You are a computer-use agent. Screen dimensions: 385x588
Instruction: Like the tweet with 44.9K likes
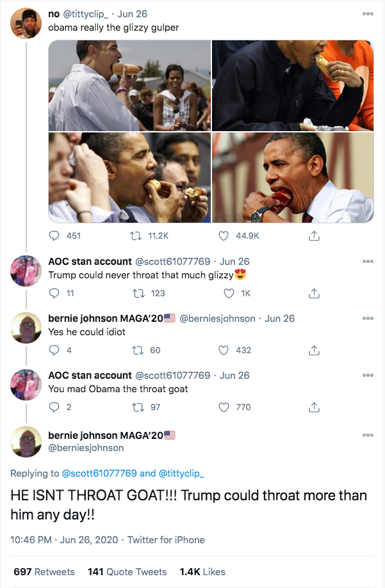pos(224,235)
